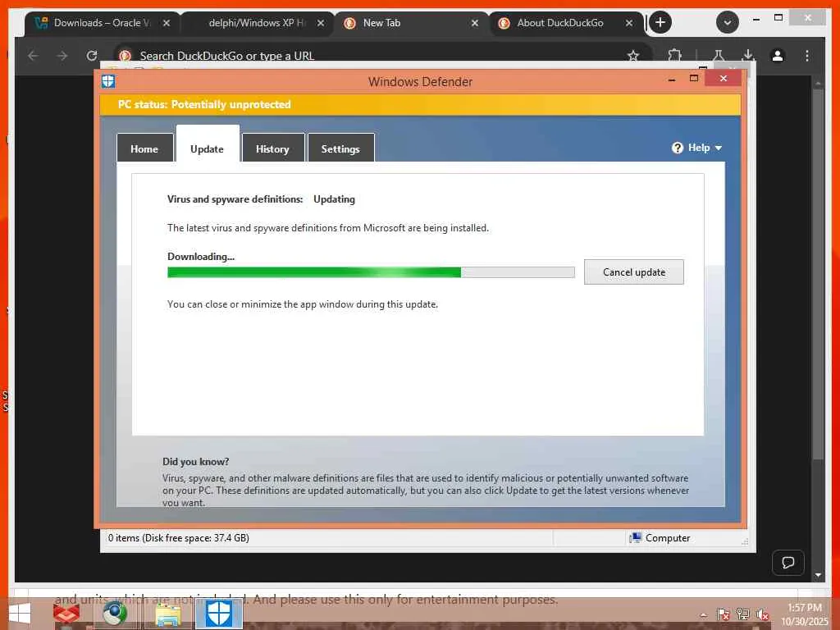Screen dimensions: 840x630
Task: Click the 'PC status: Potentially unprotected' banner
Action: [x=420, y=104]
